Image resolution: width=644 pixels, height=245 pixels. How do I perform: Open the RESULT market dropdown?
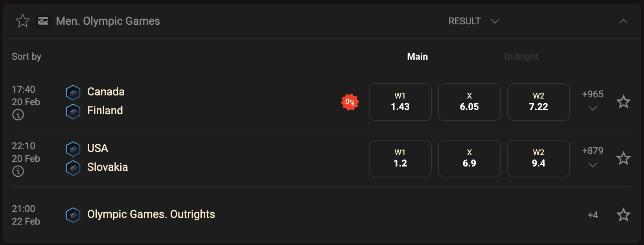[x=473, y=21]
